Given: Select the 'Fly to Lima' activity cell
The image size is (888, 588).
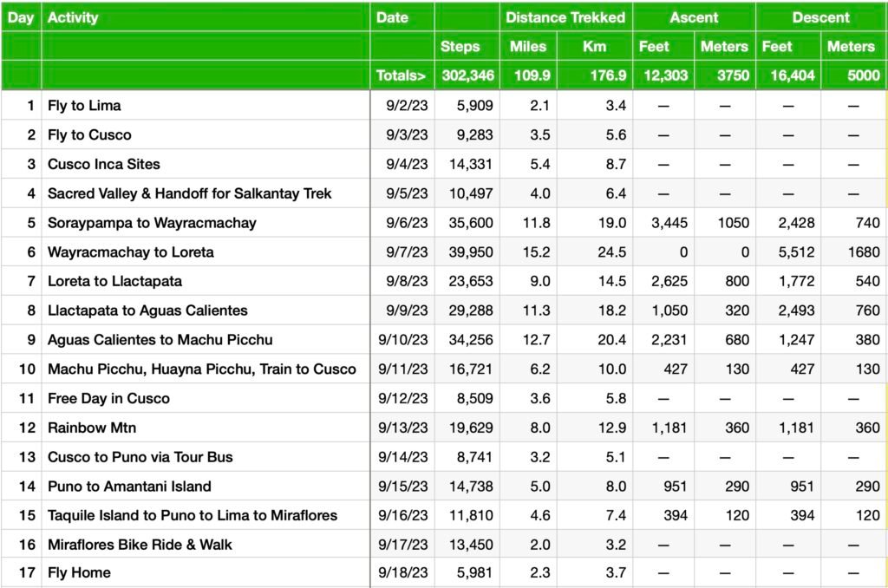Looking at the screenshot, I should [206, 105].
